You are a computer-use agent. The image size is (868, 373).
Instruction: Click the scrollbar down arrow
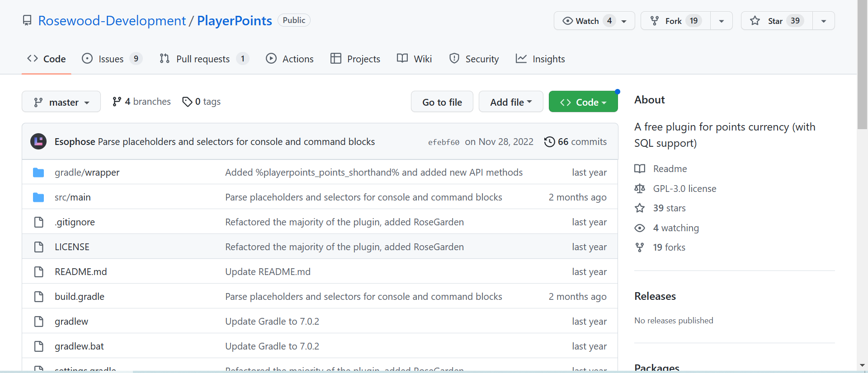[x=863, y=365]
